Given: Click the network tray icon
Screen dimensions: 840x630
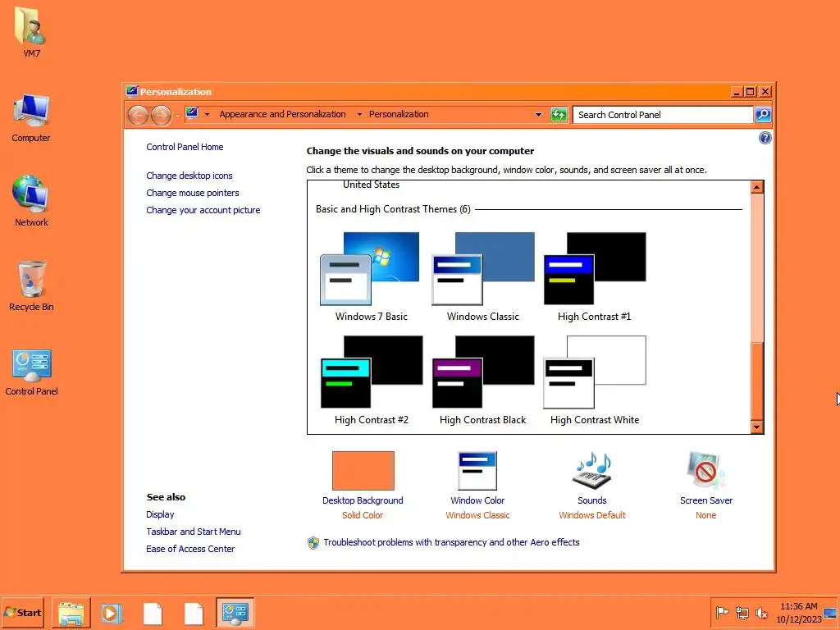Looking at the screenshot, I should point(742,612).
